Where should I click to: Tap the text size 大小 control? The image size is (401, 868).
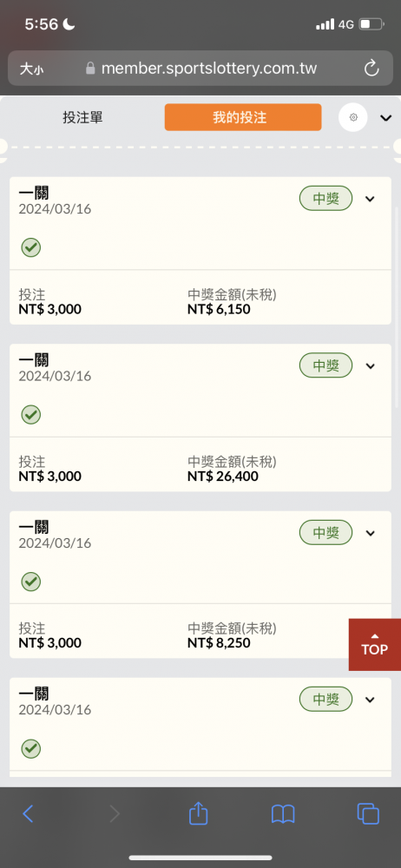[x=31, y=69]
